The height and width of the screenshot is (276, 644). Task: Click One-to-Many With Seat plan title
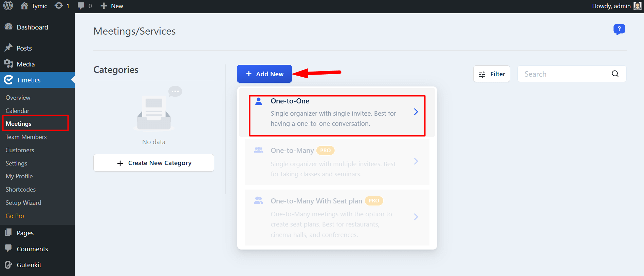(x=316, y=201)
